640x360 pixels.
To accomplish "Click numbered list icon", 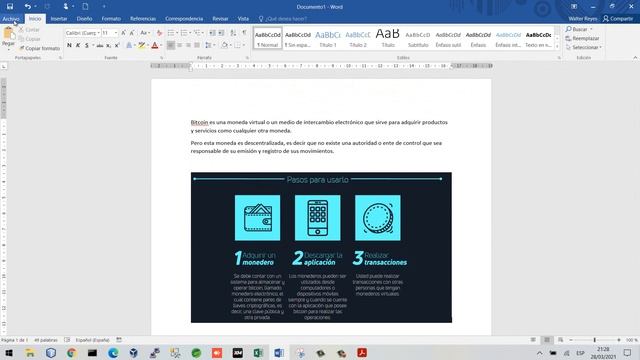I will pyautogui.click(x=184, y=33).
